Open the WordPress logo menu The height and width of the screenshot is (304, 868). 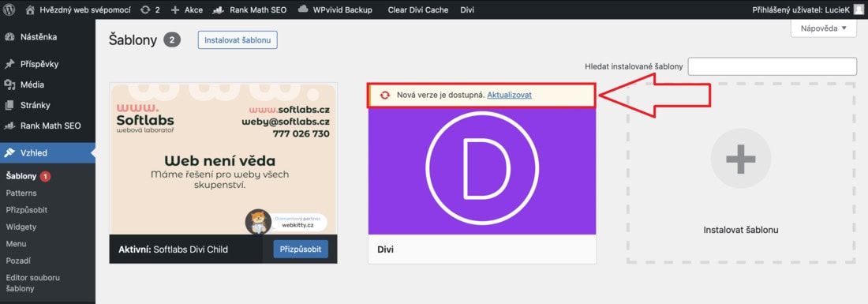click(x=9, y=9)
